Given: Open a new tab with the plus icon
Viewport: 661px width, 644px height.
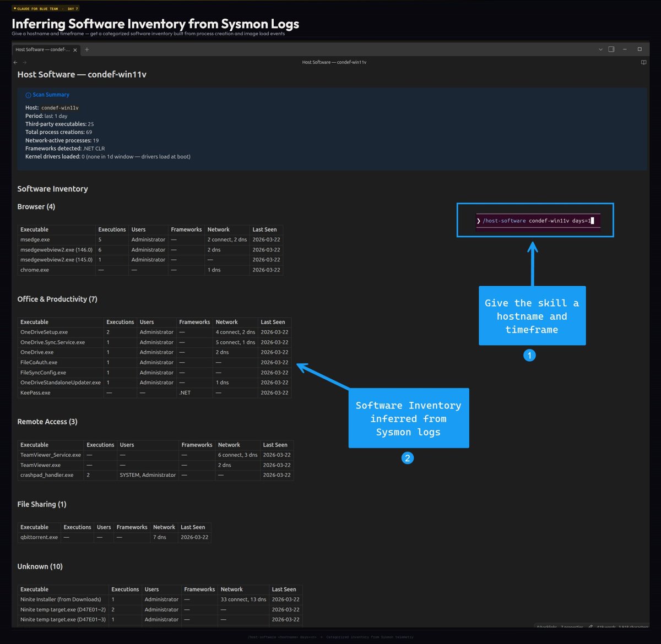Looking at the screenshot, I should click(86, 50).
